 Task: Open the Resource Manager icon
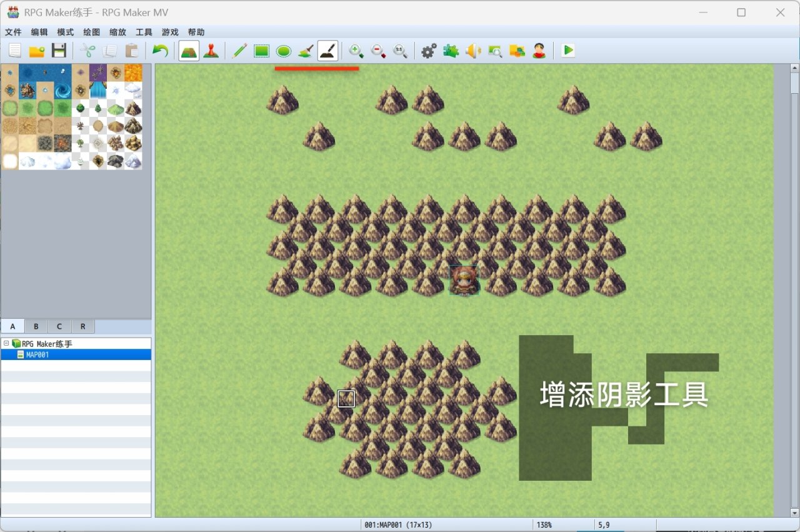[517, 51]
